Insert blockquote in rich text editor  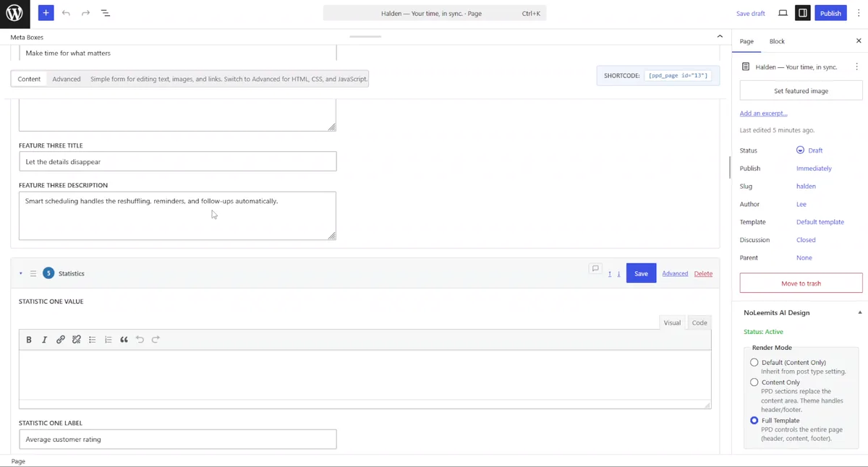pos(124,340)
